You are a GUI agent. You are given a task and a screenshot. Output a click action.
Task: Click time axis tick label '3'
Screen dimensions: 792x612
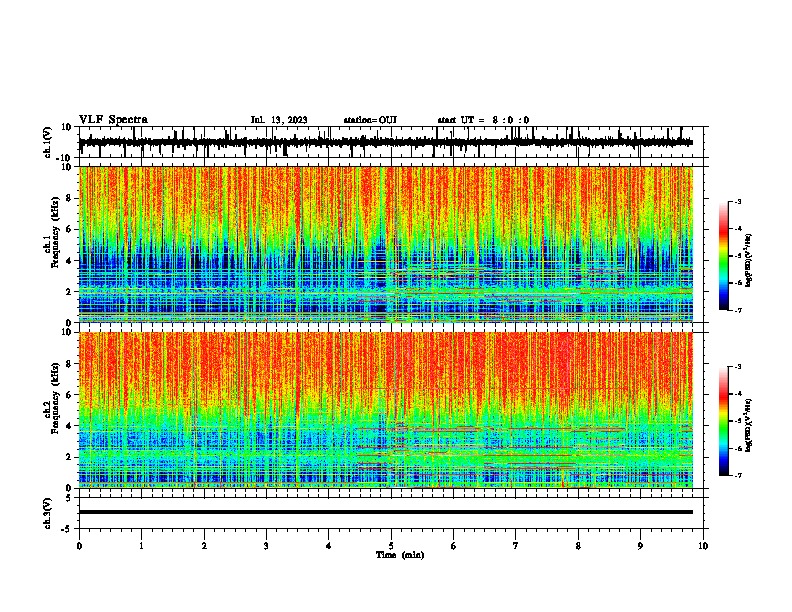tap(266, 546)
